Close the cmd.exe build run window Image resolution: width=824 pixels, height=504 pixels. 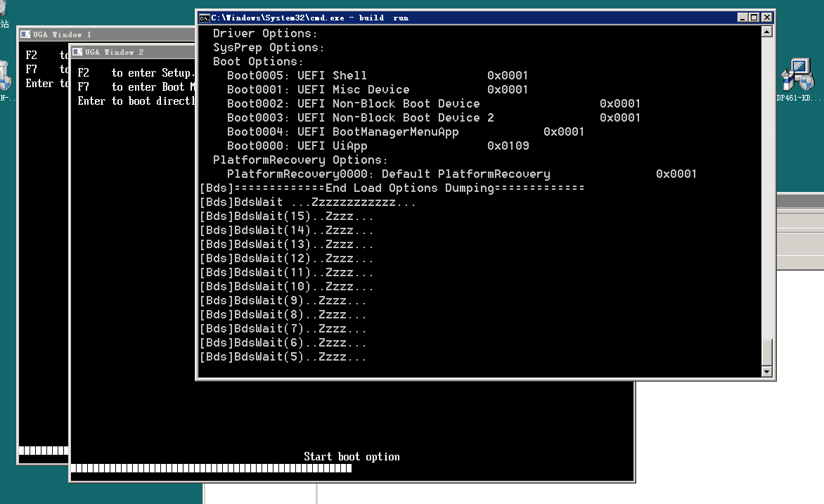[767, 18]
